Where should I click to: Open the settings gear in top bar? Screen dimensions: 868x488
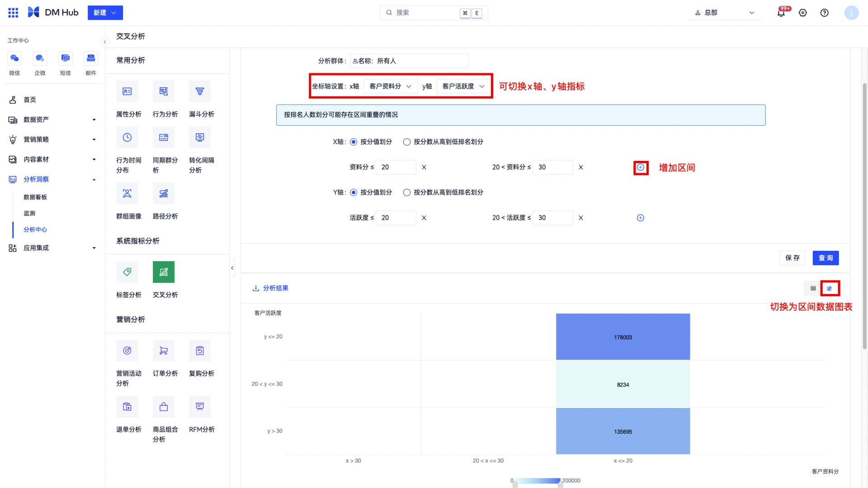coord(803,13)
